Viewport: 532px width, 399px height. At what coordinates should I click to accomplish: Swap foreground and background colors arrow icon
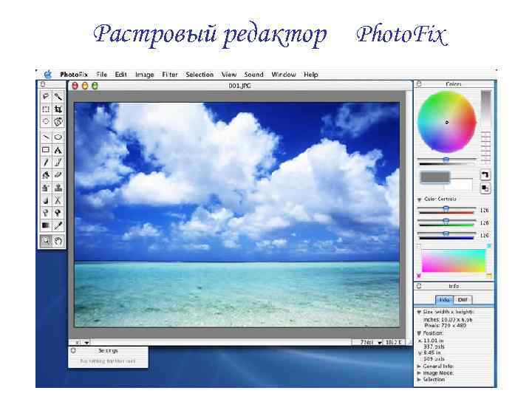click(485, 175)
